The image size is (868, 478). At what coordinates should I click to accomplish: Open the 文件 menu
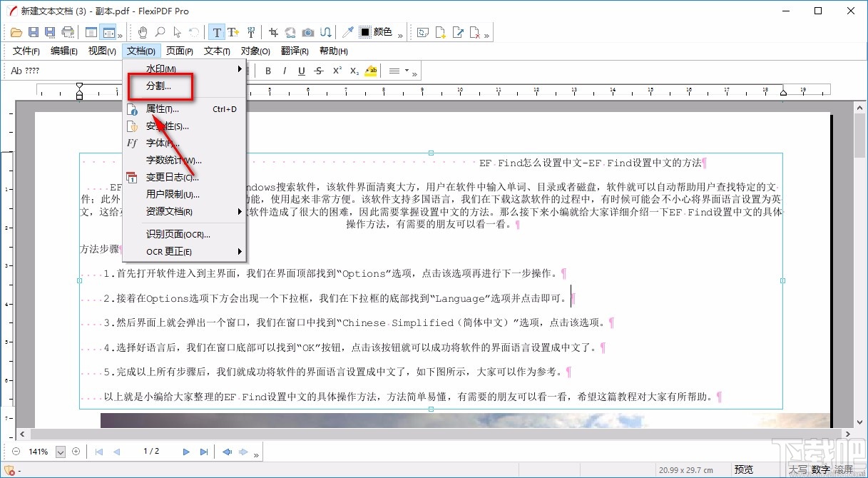tap(26, 51)
